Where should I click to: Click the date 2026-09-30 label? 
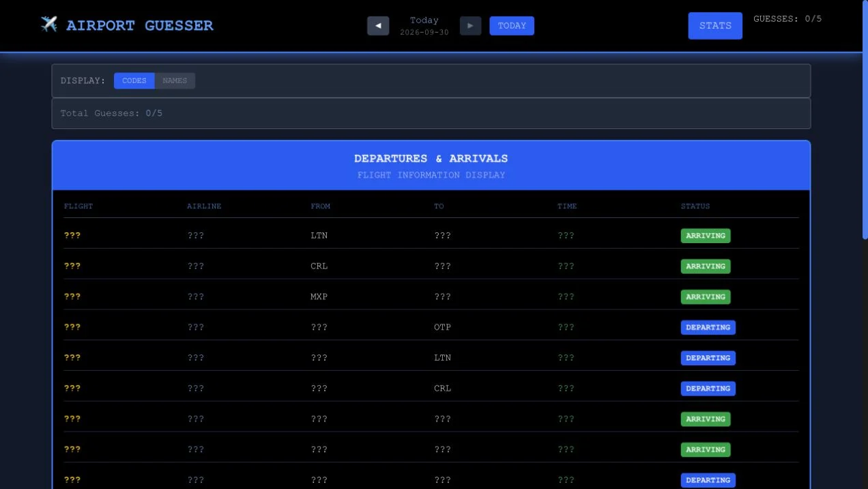pyautogui.click(x=424, y=32)
